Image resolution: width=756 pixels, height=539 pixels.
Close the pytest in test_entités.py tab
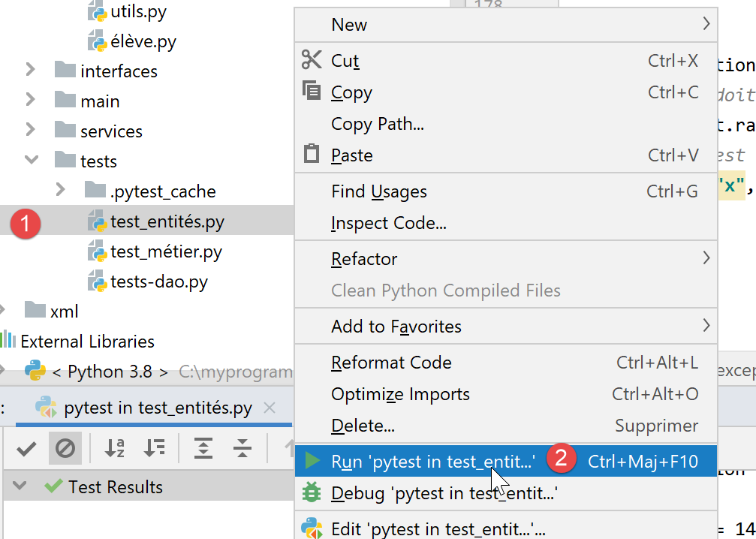point(270,408)
